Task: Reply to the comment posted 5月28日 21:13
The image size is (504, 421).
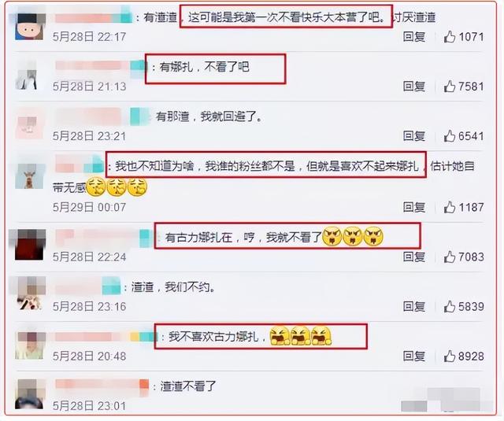Action: (x=414, y=87)
